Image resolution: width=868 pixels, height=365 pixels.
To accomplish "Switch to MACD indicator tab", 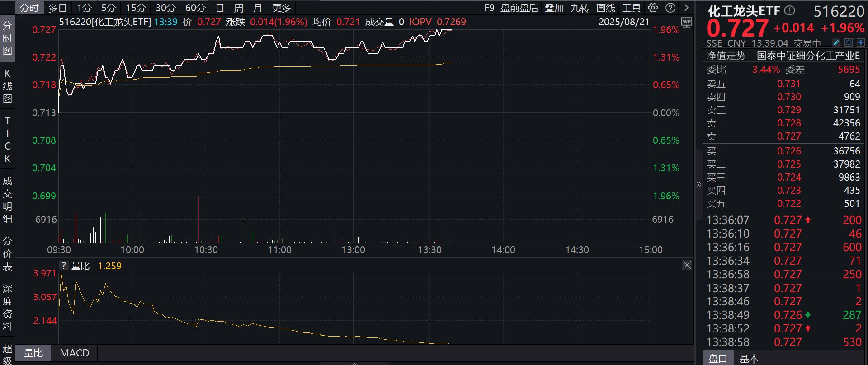I will [75, 353].
